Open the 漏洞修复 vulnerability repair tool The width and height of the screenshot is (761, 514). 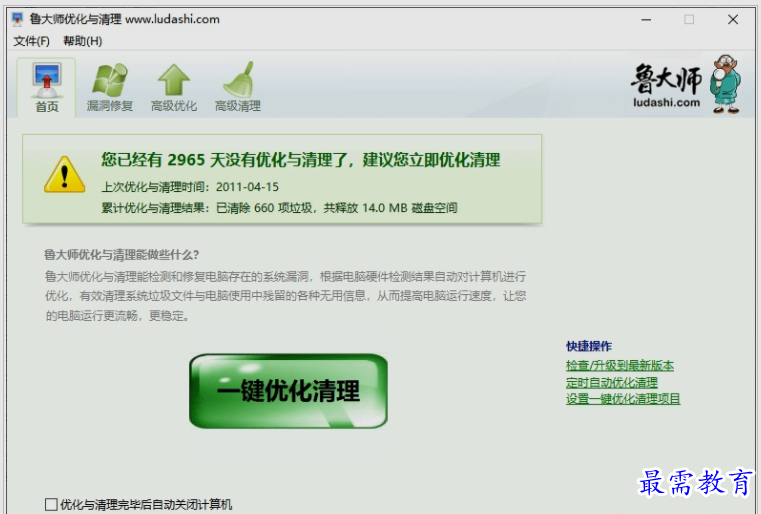coord(110,87)
